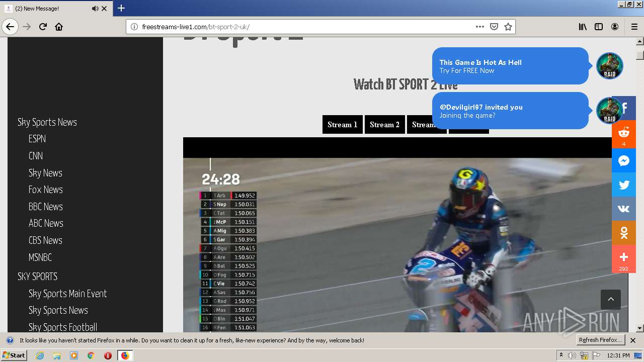Open the Firefox account icon
Image resolution: width=644 pixels, height=362 pixels.
pos(615,27)
